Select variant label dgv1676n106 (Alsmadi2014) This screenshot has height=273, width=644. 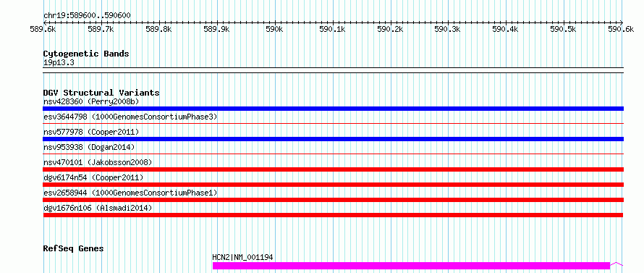coord(98,208)
